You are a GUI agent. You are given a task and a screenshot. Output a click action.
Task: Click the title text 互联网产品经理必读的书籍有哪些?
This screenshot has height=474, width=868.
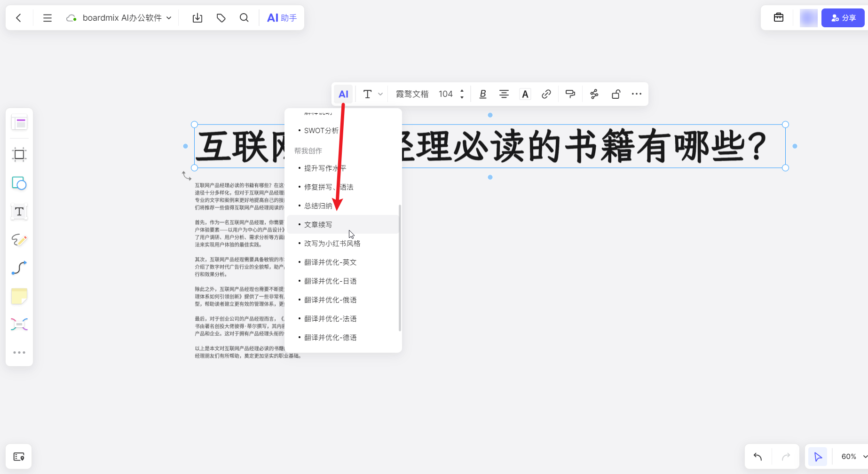pyautogui.click(x=490, y=146)
